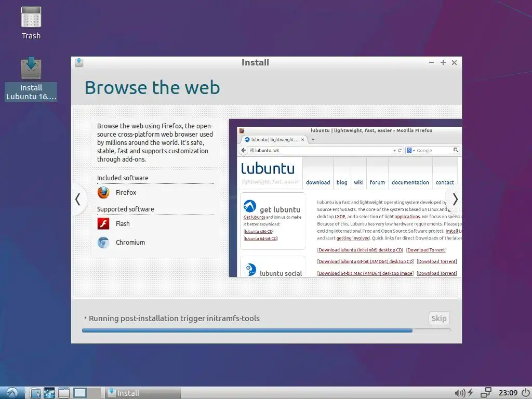Image resolution: width=532 pixels, height=399 pixels.
Task: Click the back arrow in the slideshow Firefox
Action: tap(243, 150)
